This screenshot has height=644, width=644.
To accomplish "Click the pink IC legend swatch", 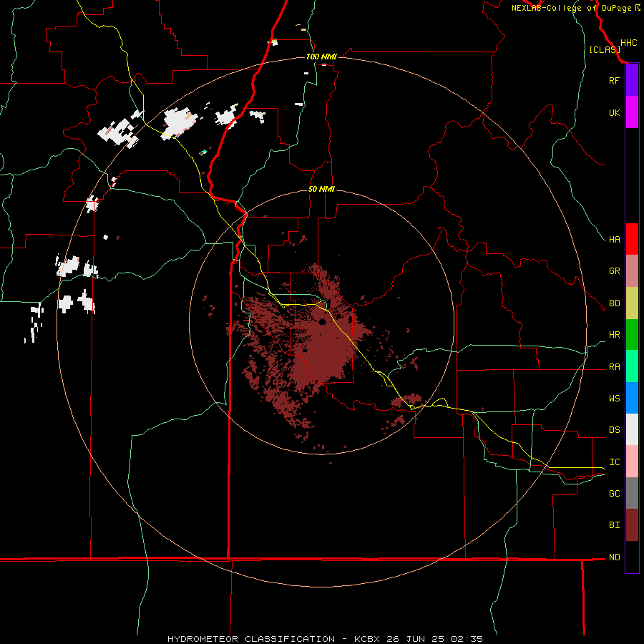I will pos(632,462).
